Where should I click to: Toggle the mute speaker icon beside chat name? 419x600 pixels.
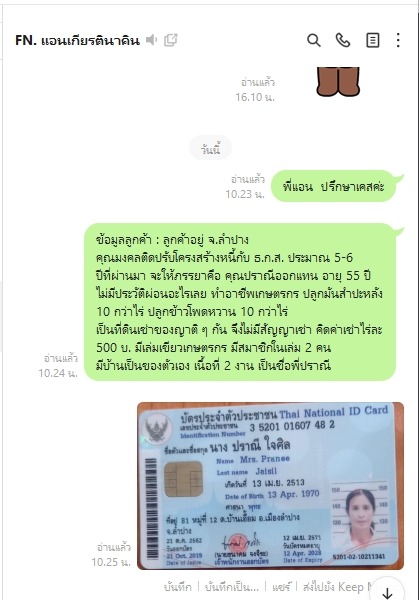tap(152, 40)
